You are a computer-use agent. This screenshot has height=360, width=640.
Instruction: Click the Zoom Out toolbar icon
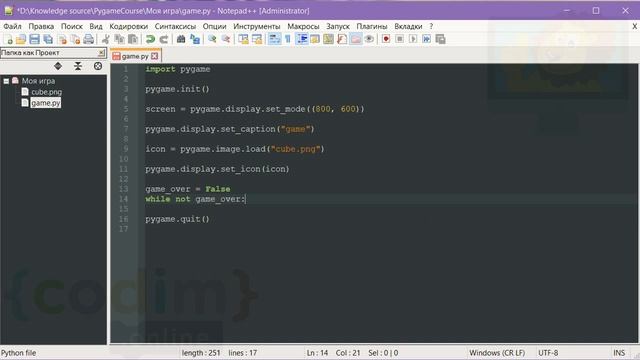[x=226, y=39]
